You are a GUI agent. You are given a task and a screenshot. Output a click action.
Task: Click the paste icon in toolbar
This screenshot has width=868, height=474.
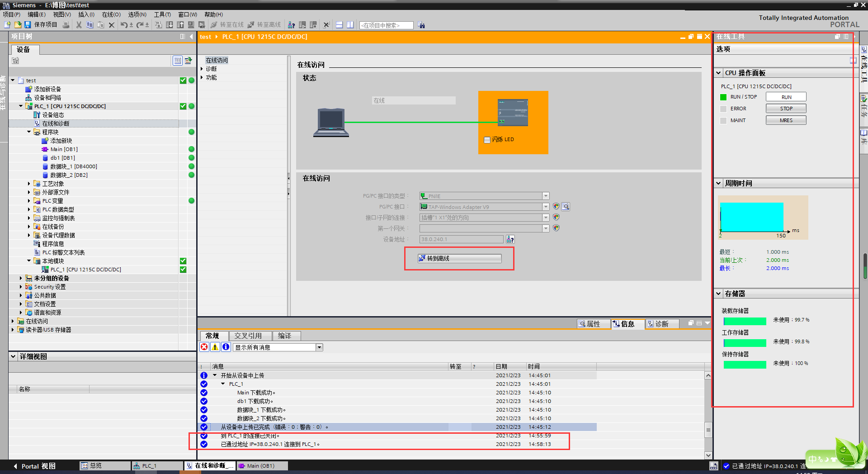pyautogui.click(x=100, y=25)
